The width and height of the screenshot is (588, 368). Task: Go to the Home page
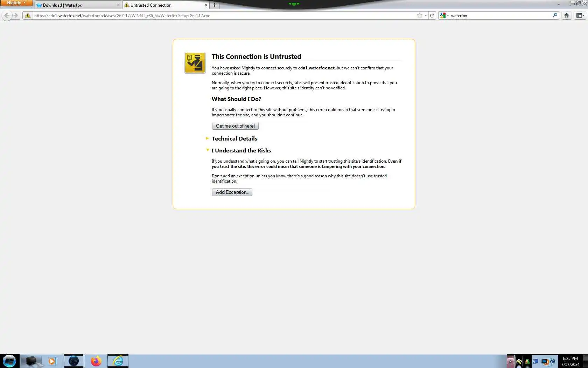coord(566,15)
